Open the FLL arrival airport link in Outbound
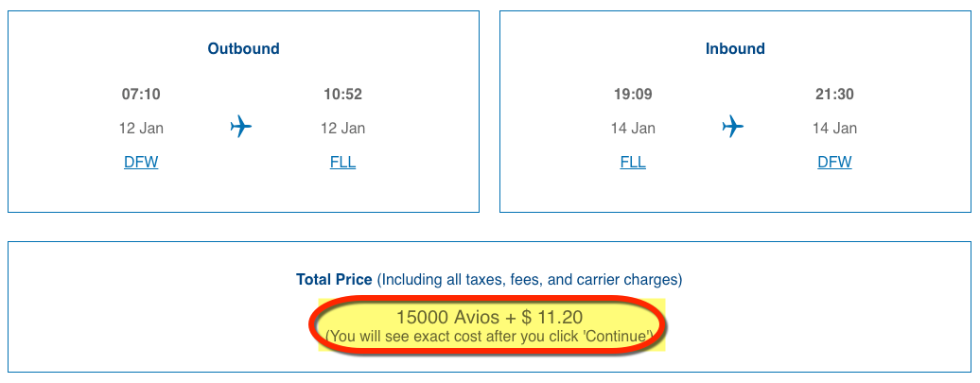The width and height of the screenshot is (980, 383). 342,163
